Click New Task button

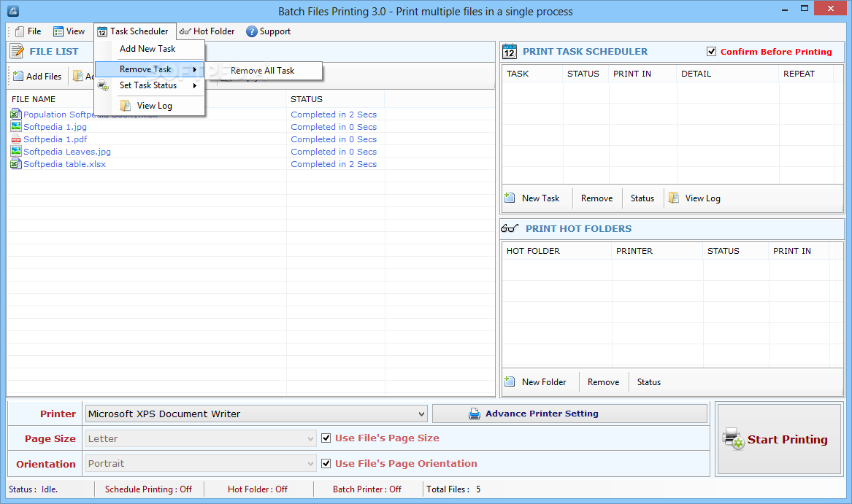tap(532, 198)
